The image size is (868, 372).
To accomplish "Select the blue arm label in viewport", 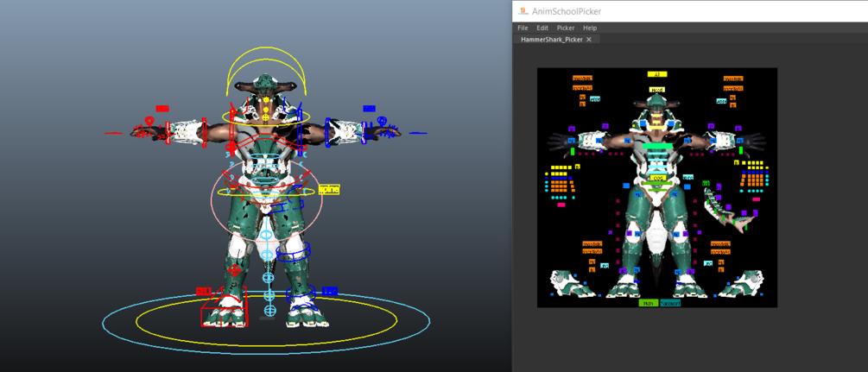I will click(x=370, y=109).
